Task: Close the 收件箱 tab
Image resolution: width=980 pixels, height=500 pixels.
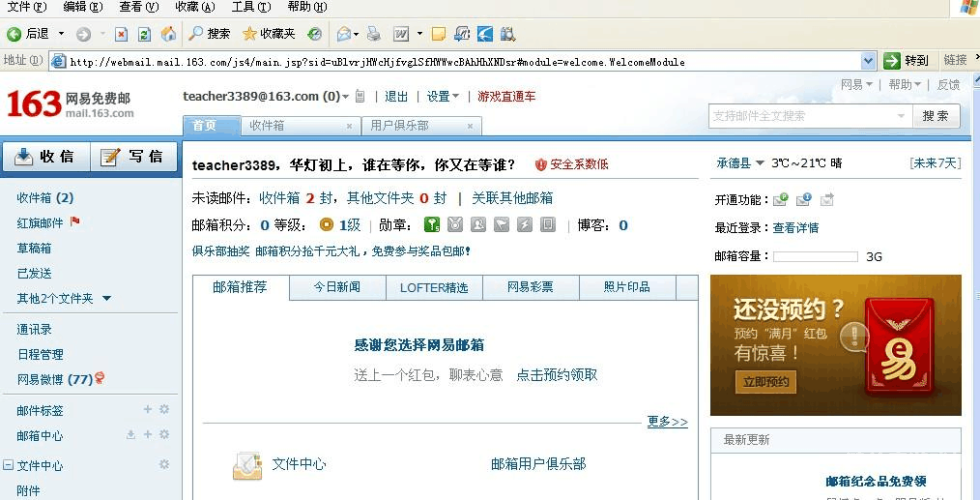Action: [349, 126]
